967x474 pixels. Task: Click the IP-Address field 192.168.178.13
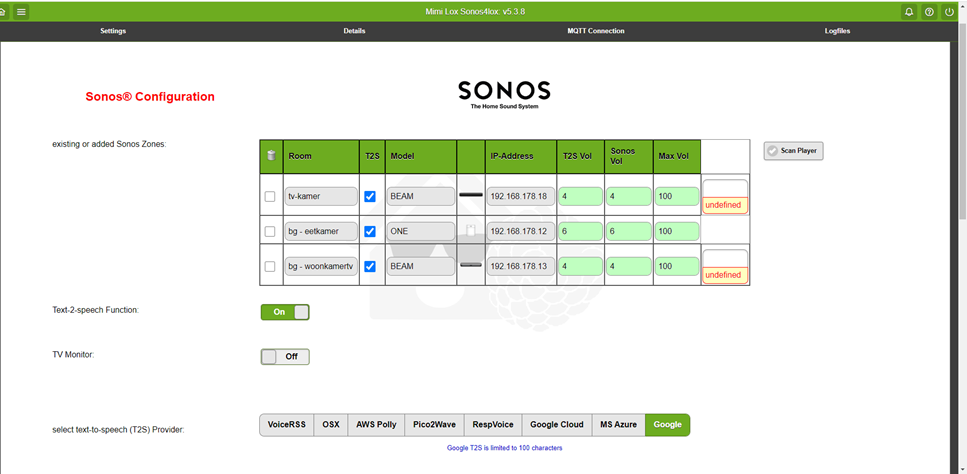[521, 266]
